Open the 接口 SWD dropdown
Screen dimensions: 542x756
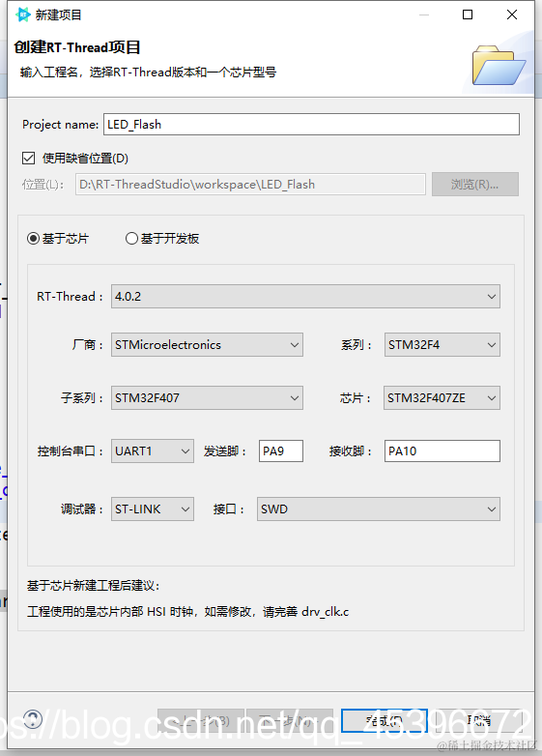[379, 509]
